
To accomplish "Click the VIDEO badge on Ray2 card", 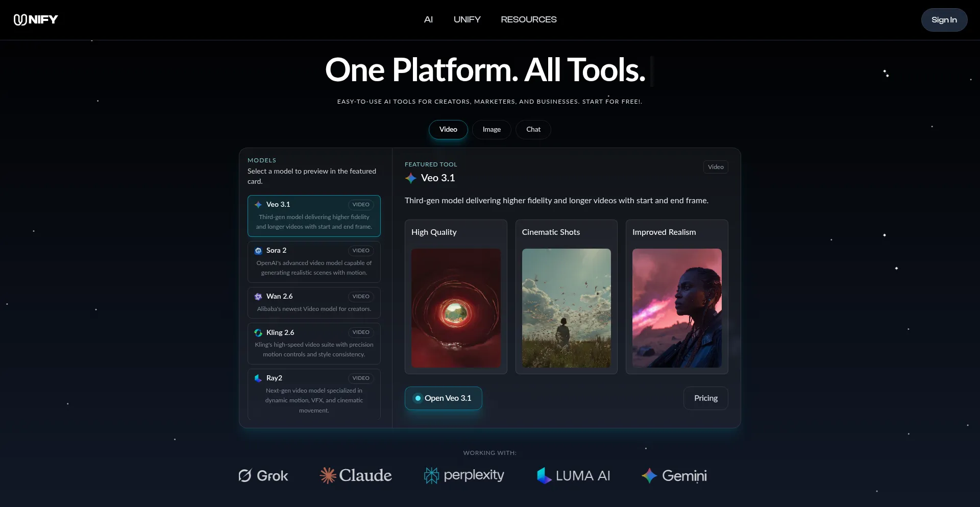I will [x=361, y=378].
